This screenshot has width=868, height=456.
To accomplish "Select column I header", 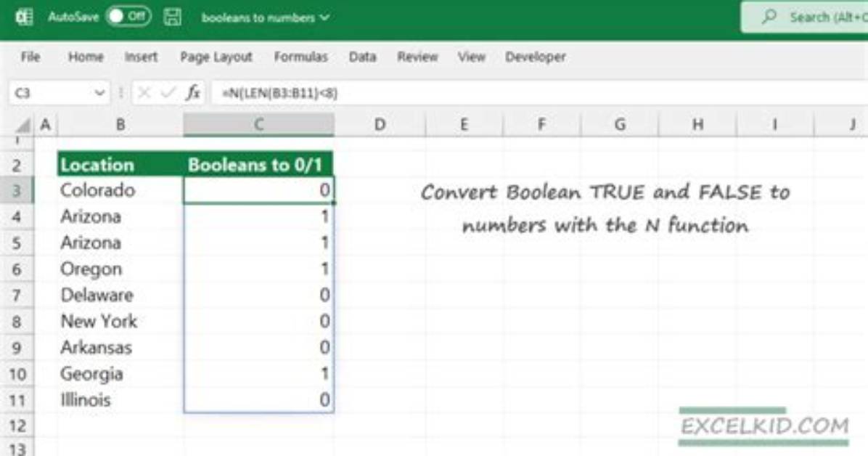I will [x=775, y=125].
